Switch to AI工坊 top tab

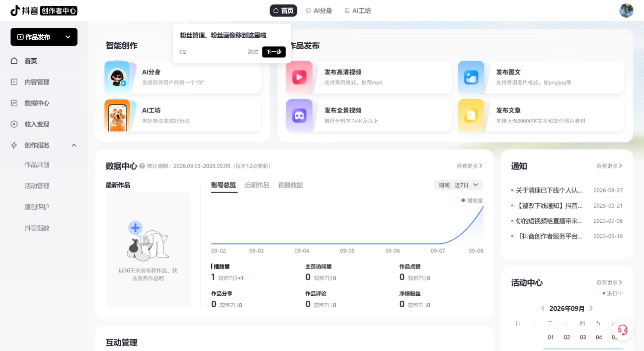tap(358, 11)
